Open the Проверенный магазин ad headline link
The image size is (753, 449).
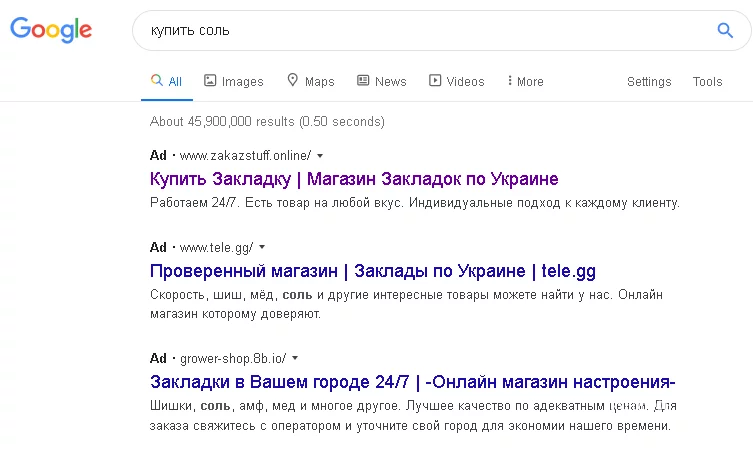click(x=373, y=271)
